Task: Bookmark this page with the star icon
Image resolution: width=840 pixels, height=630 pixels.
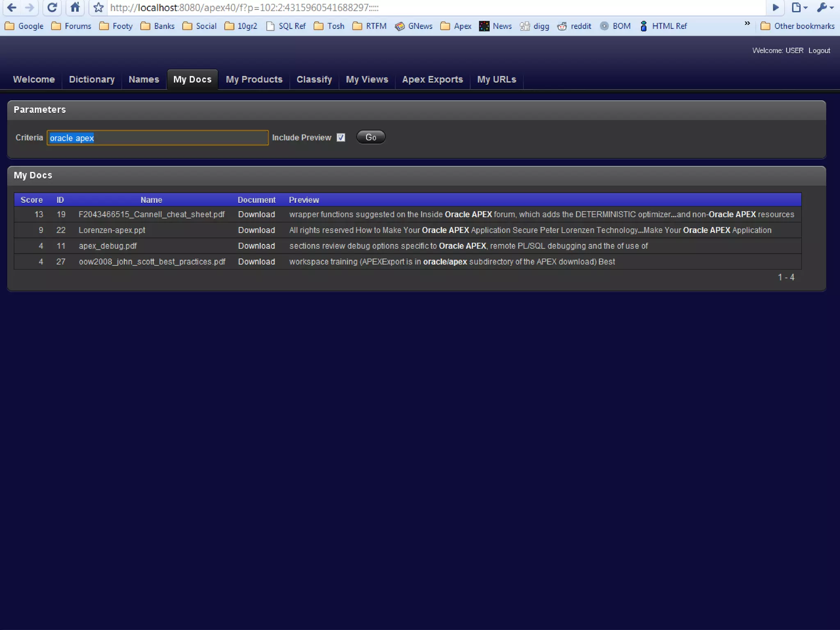Action: pos(98,7)
